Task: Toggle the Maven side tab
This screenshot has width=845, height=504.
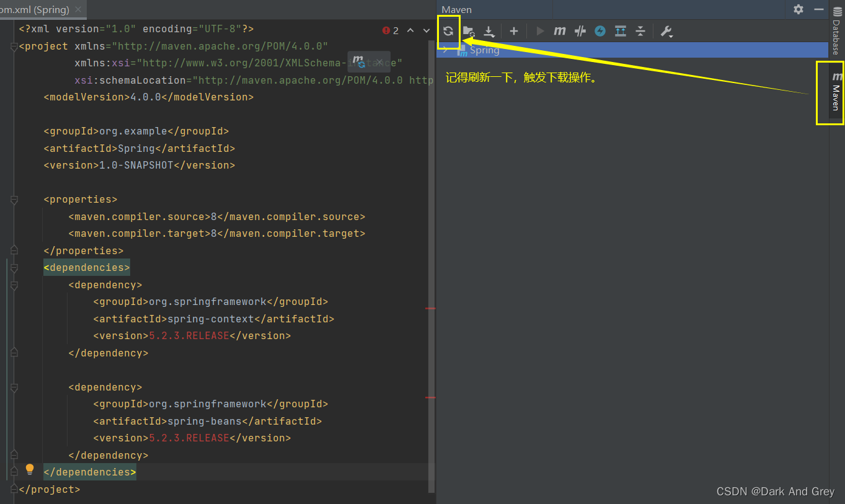Action: 836,92
